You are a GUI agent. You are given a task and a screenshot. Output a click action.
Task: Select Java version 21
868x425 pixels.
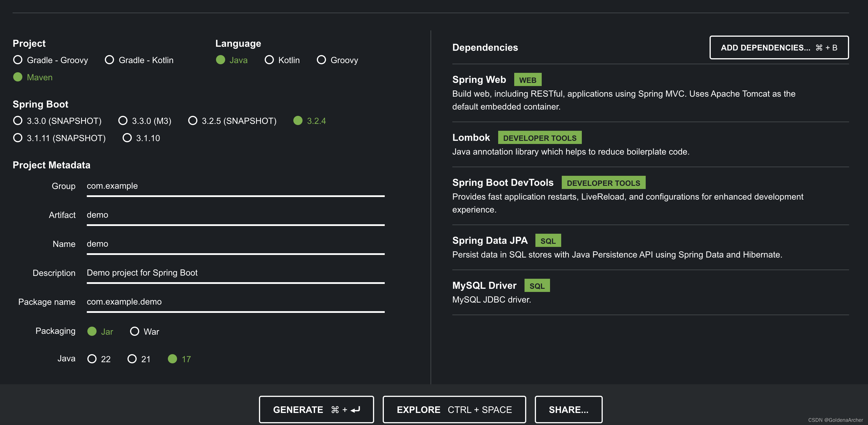coord(132,359)
